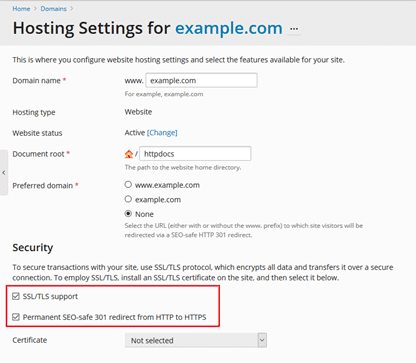Click the breadcrumb chevron after Domains
The image size is (416, 363).
click(72, 9)
